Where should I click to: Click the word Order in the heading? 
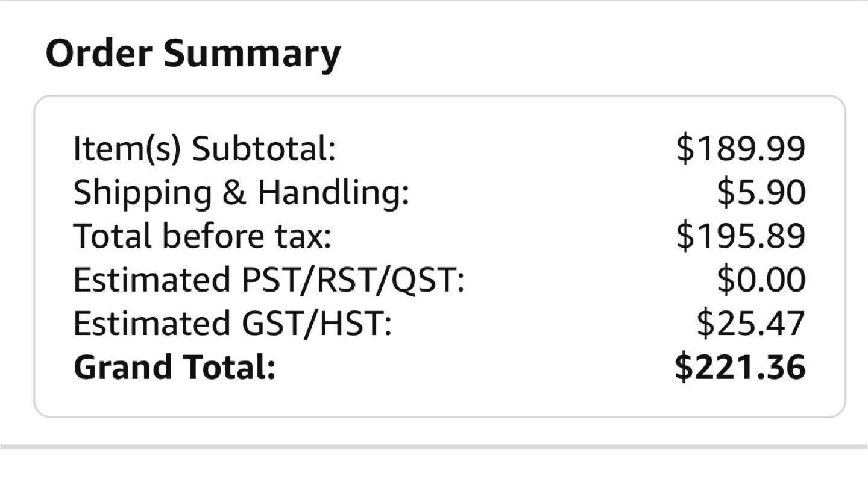[98, 54]
